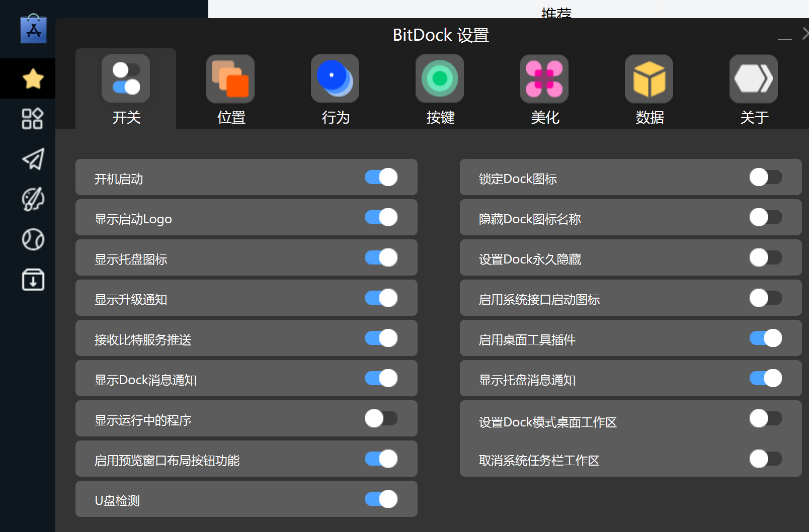Click the 数据 yellow cube icon
This screenshot has height=532, width=809.
tap(649, 78)
